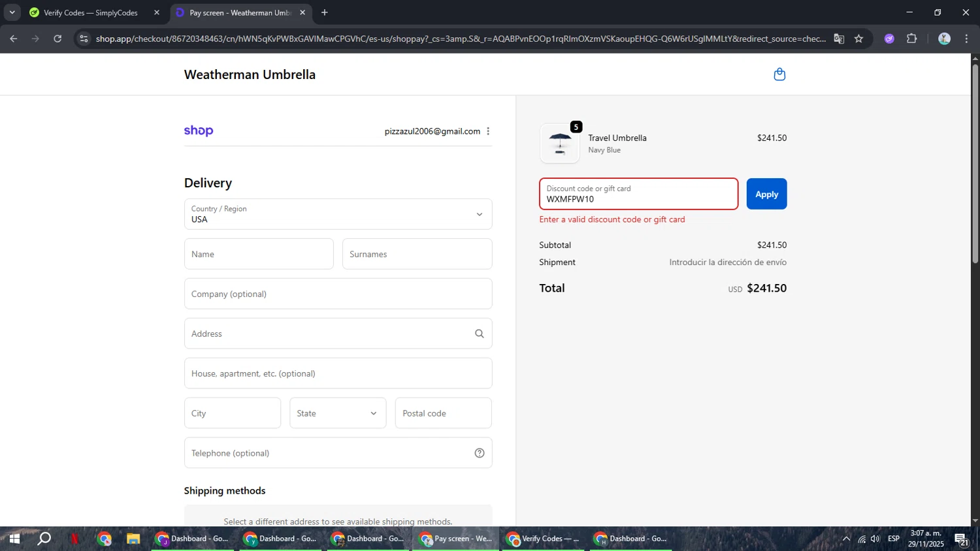The height and width of the screenshot is (551, 980).
Task: Open the Chrome tab search dropdown
Action: tap(12, 12)
